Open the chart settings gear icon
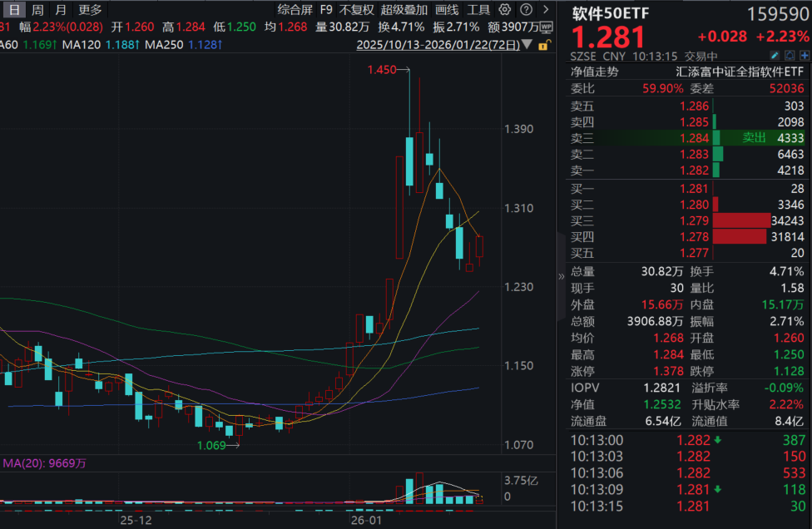The height and width of the screenshot is (529, 812). coord(503,9)
